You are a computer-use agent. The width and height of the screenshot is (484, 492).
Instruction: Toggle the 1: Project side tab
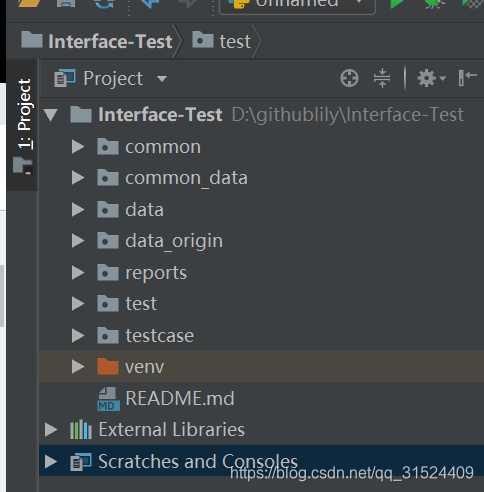22,125
